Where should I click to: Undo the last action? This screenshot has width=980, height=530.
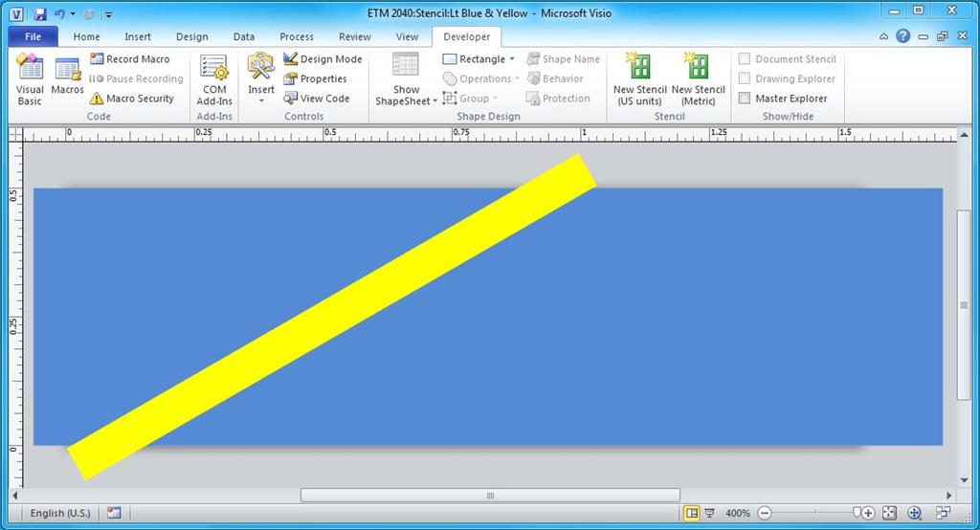pos(59,13)
